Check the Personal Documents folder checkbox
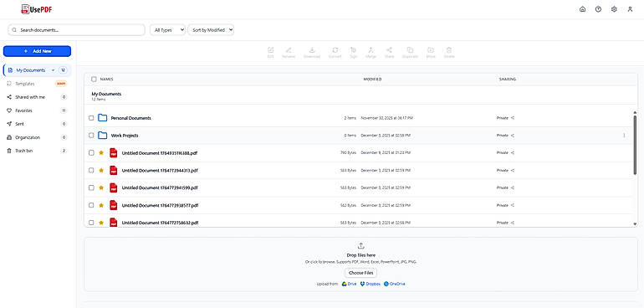The width and height of the screenshot is (644, 308). point(91,118)
